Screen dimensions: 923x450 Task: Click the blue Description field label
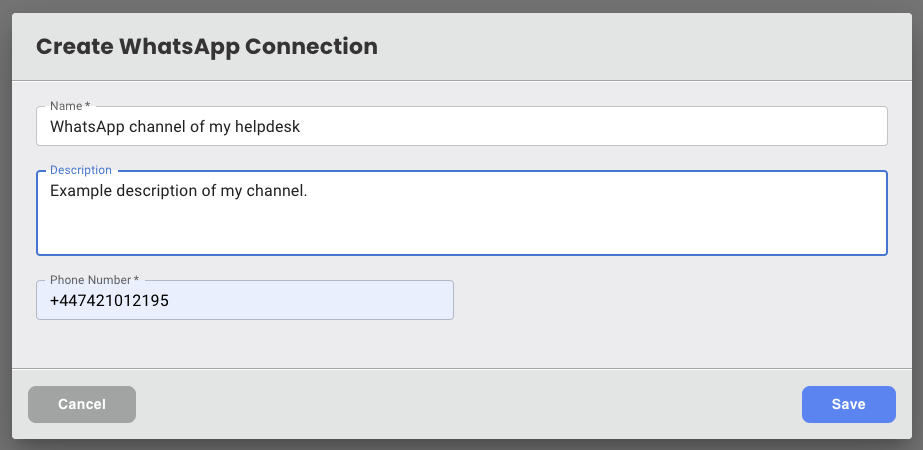tap(81, 170)
